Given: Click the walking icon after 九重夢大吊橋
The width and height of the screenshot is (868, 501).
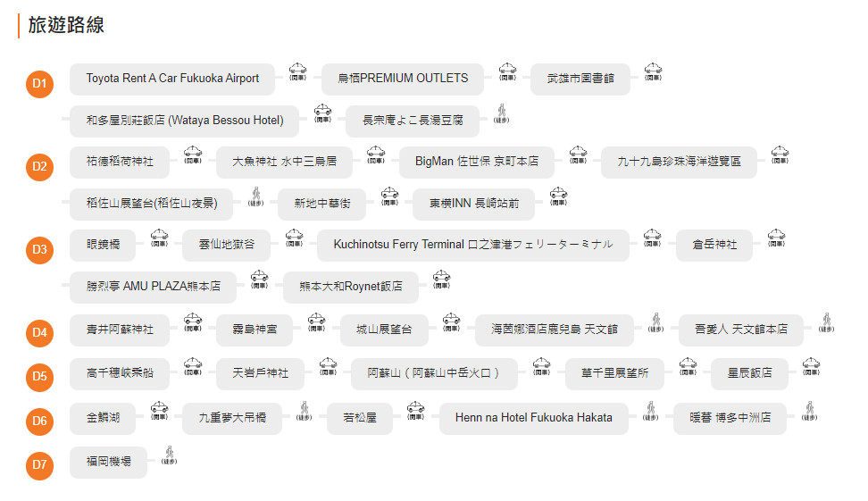Looking at the screenshot, I should pyautogui.click(x=303, y=412).
